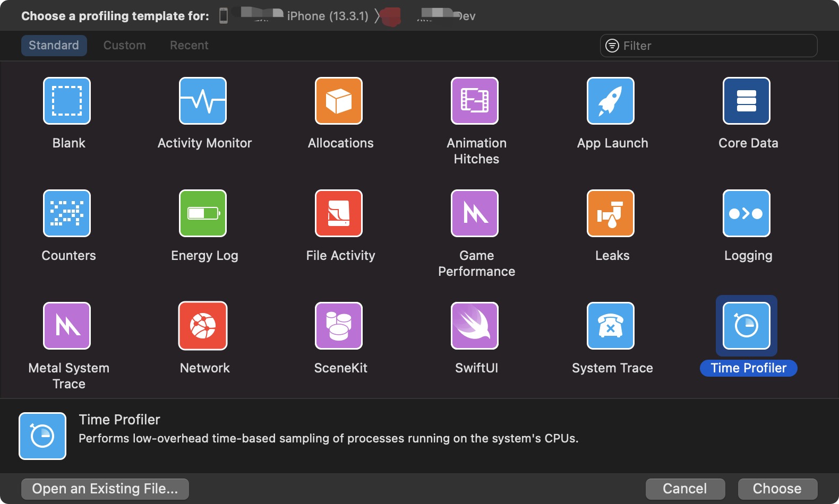This screenshot has height=504, width=839.
Task: Choose the Activity Monitor template icon
Action: click(x=203, y=101)
